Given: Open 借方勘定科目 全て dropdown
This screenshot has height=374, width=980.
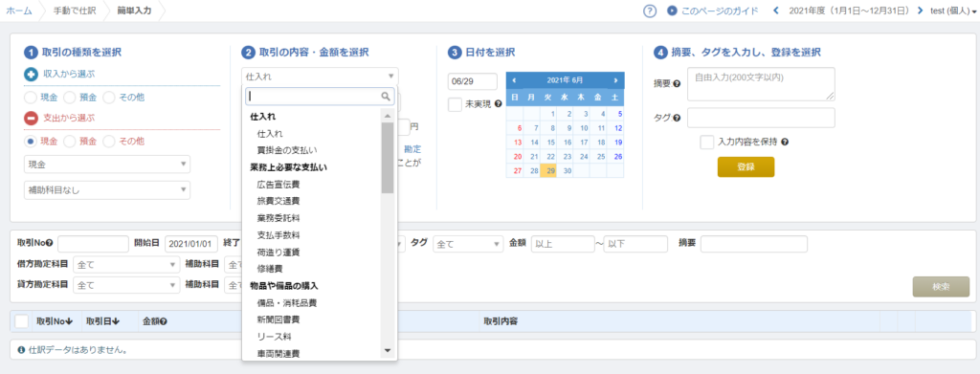Looking at the screenshot, I should [x=127, y=265].
